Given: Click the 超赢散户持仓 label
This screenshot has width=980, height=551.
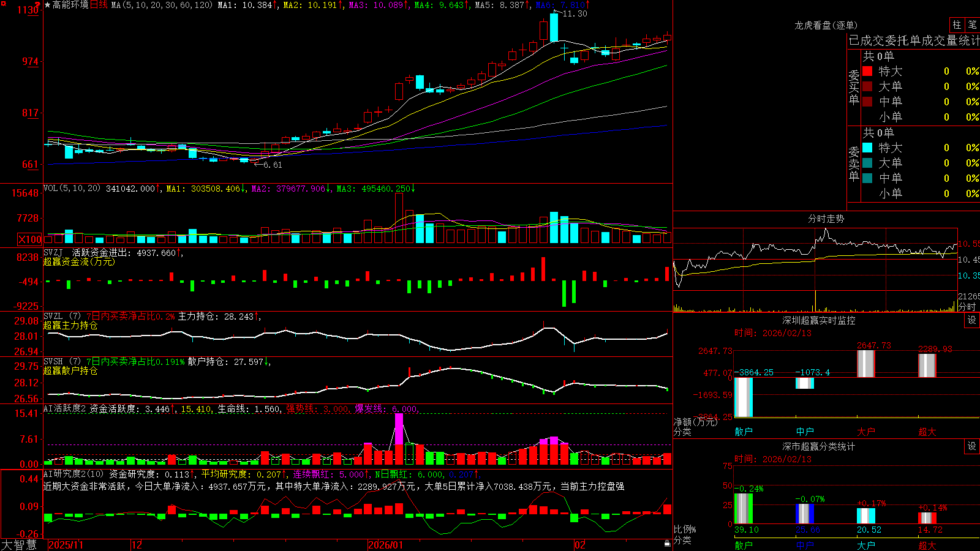Looking at the screenshot, I should coord(70,370).
